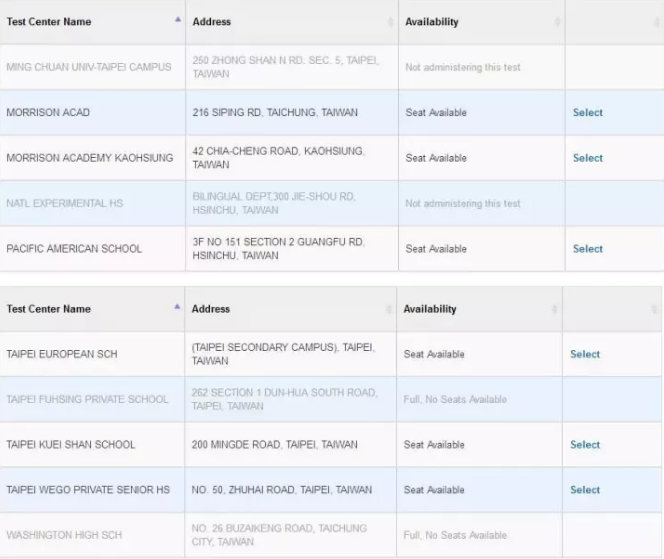Click address 200 MINGDE ROAD, TAIPEI
The height and width of the screenshot is (559, 664).
tap(274, 445)
